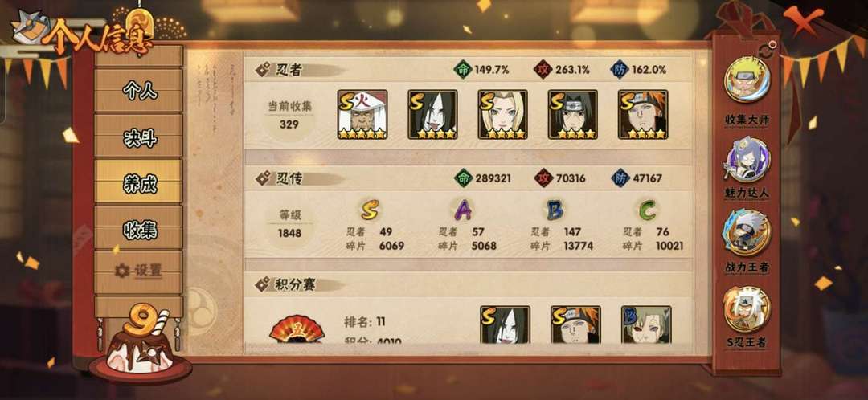The height and width of the screenshot is (400, 868).
Task: Switch to the 决斗 tab
Action: point(138,137)
